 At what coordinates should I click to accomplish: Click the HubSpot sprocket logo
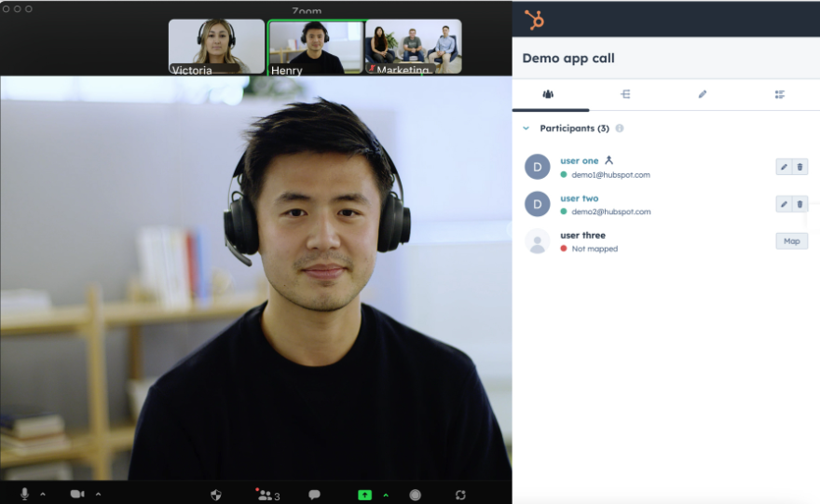coord(535,20)
